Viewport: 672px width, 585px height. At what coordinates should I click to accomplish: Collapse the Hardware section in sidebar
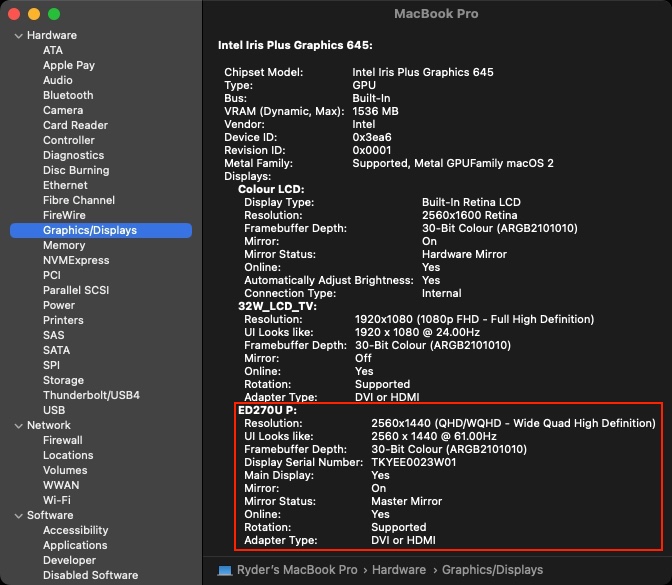pos(18,36)
